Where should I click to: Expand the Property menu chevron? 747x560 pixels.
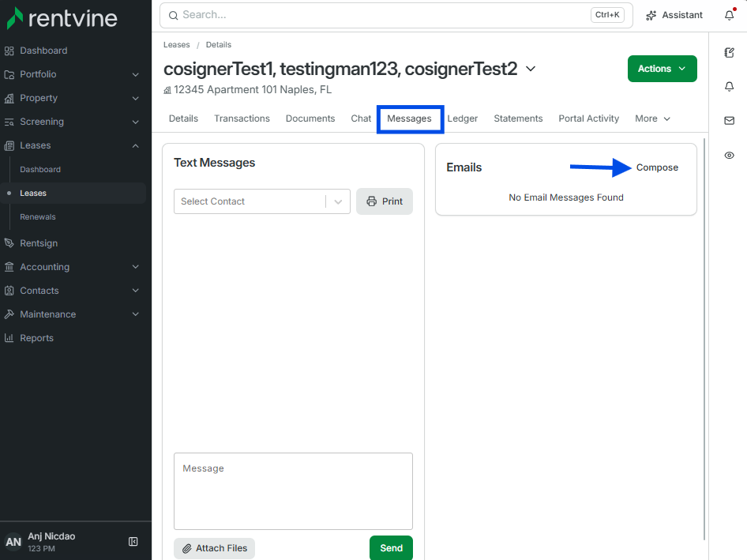tap(135, 99)
